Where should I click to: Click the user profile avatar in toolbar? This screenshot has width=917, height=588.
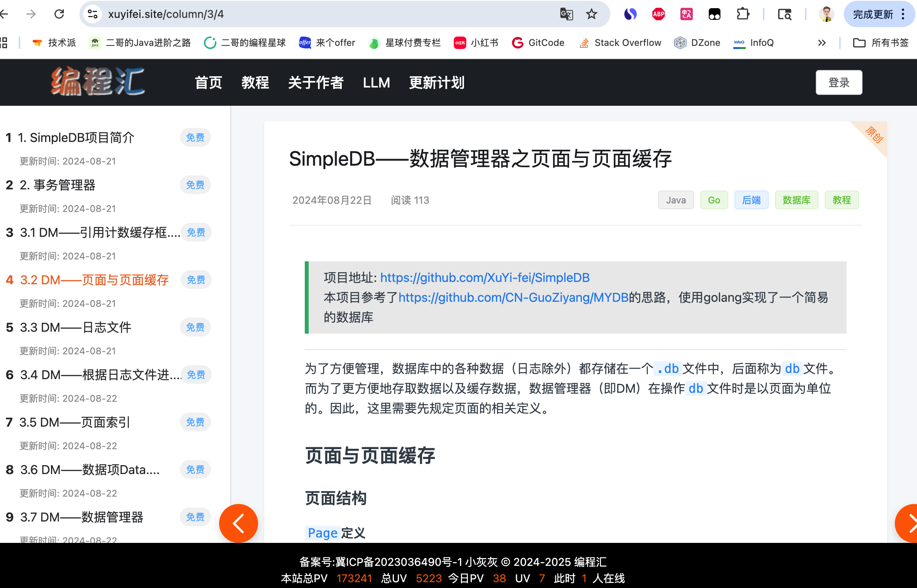pyautogui.click(x=826, y=14)
